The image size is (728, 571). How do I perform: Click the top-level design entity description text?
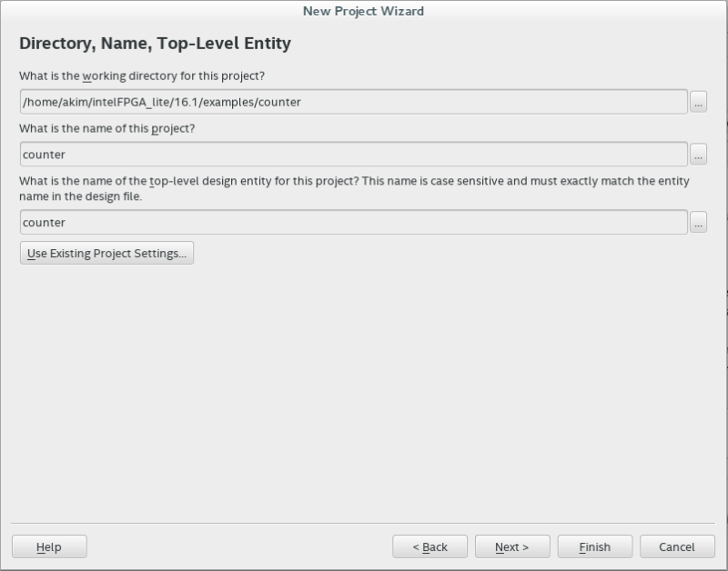click(354, 188)
